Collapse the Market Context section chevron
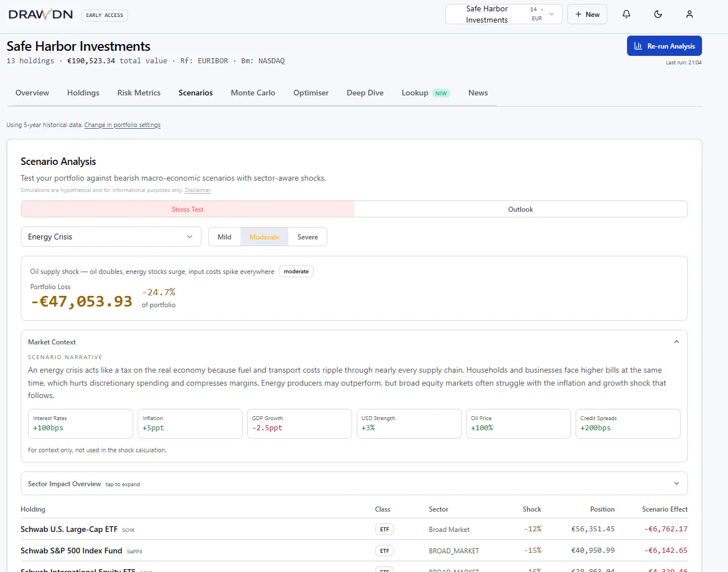The image size is (728, 572). pyautogui.click(x=676, y=342)
